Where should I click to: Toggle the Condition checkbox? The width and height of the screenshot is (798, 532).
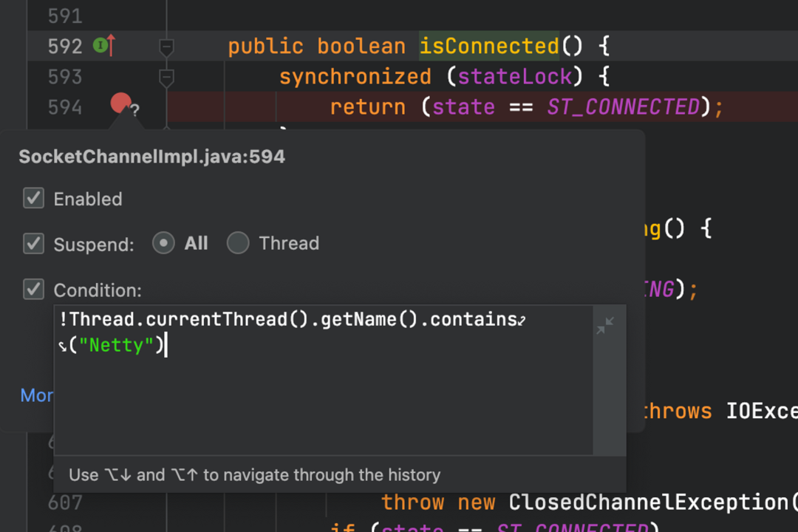(33, 289)
